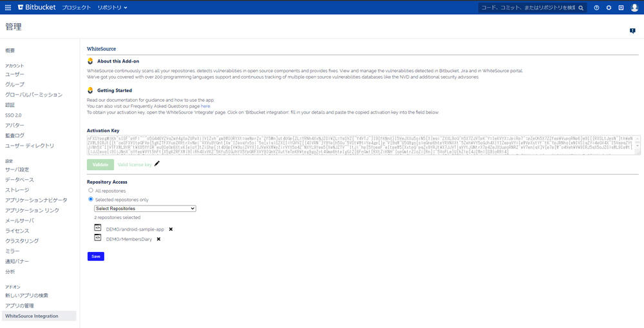Click the 'Valid license key' status text
The image size is (644, 328).
[135, 164]
